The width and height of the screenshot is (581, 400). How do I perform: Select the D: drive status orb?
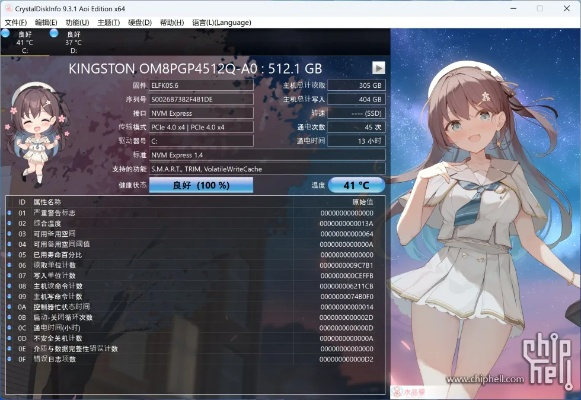(54, 33)
